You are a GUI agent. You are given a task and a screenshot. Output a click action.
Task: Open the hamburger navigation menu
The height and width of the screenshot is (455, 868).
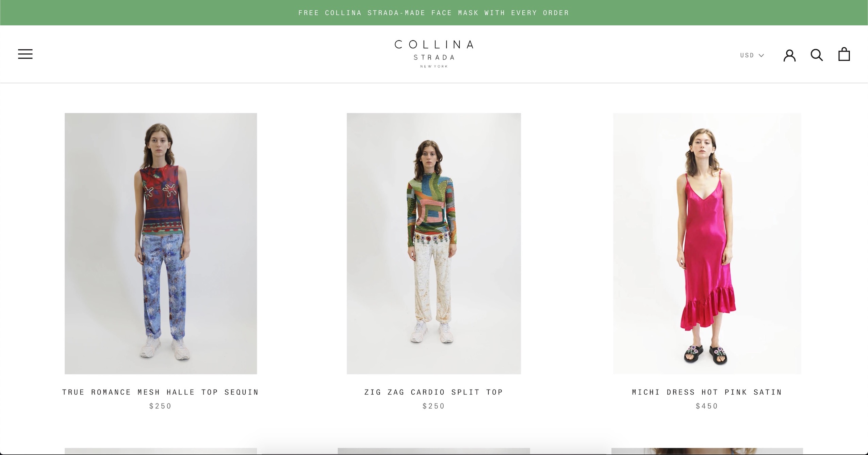25,54
